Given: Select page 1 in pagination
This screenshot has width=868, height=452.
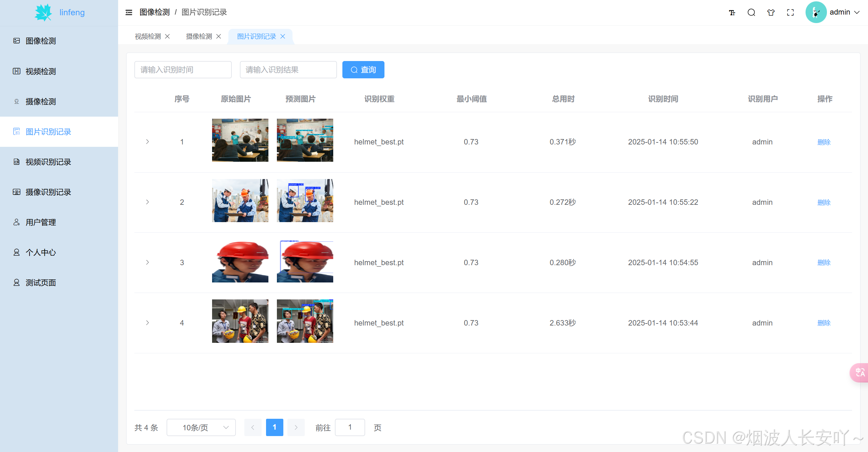Looking at the screenshot, I should click(x=275, y=427).
